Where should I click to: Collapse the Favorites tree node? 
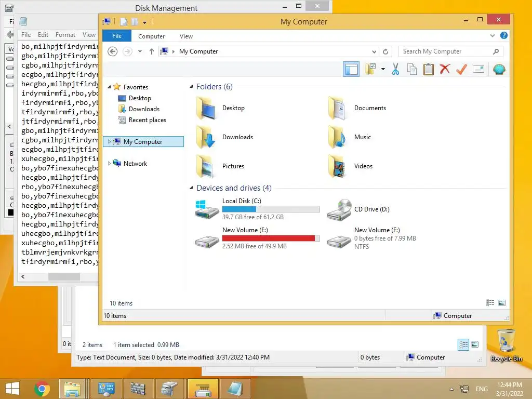[x=109, y=87]
